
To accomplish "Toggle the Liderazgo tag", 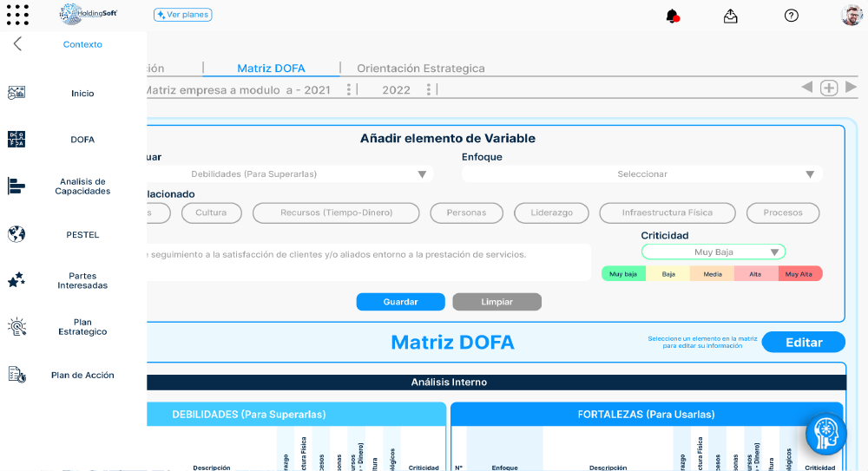I will coord(551,213).
